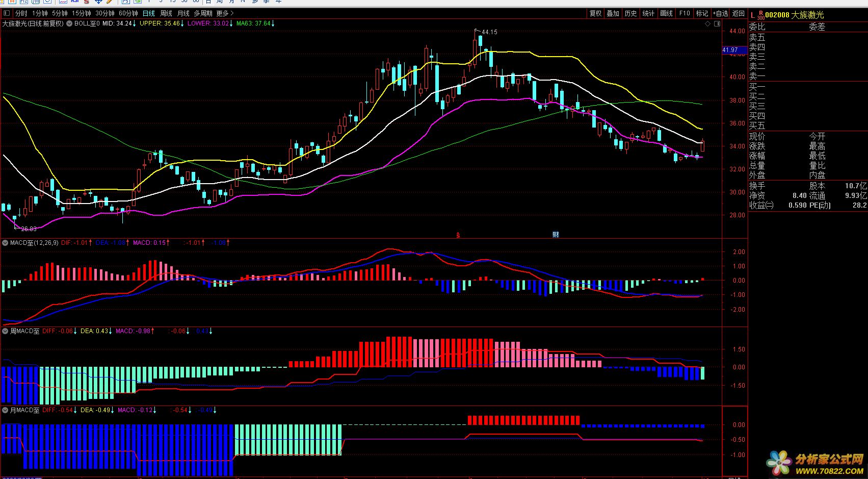Click the R300 badge beside stock code
Image resolution: width=868 pixels, height=479 pixels.
tap(761, 15)
